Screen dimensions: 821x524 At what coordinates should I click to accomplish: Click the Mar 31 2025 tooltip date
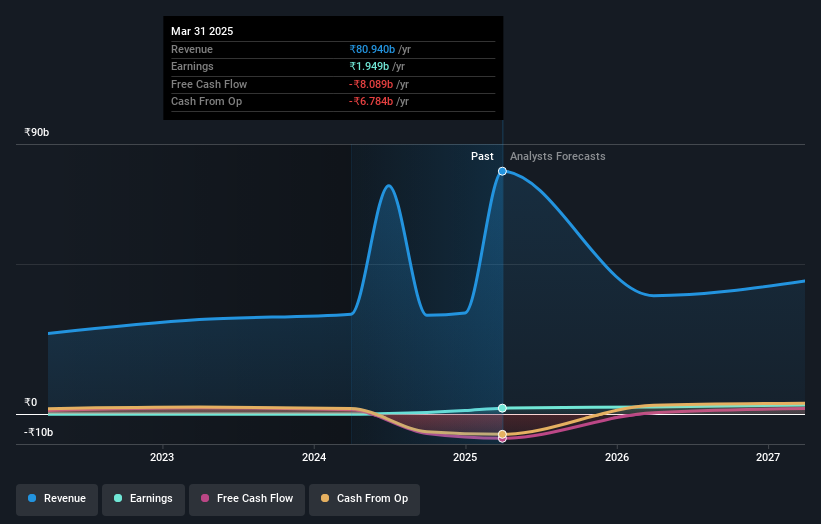pyautogui.click(x=202, y=31)
